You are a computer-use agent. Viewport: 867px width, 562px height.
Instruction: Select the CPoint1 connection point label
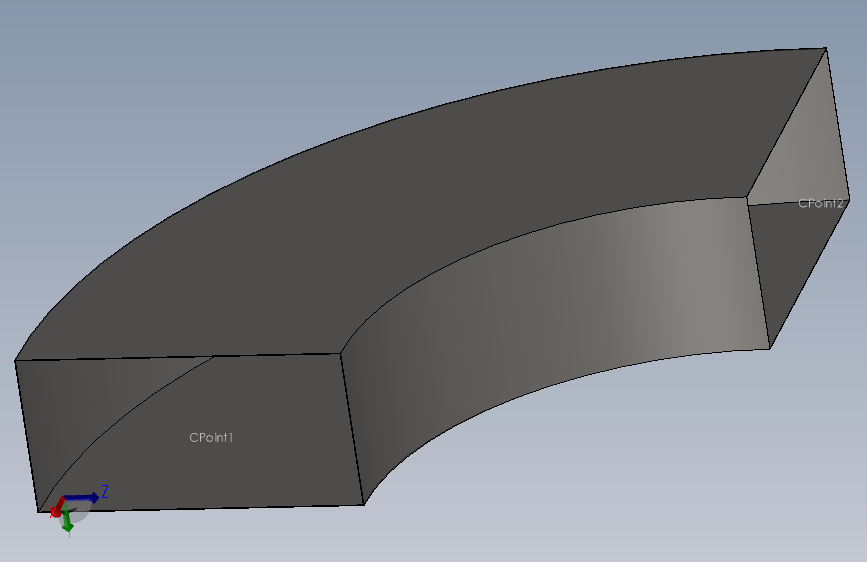click(211, 438)
